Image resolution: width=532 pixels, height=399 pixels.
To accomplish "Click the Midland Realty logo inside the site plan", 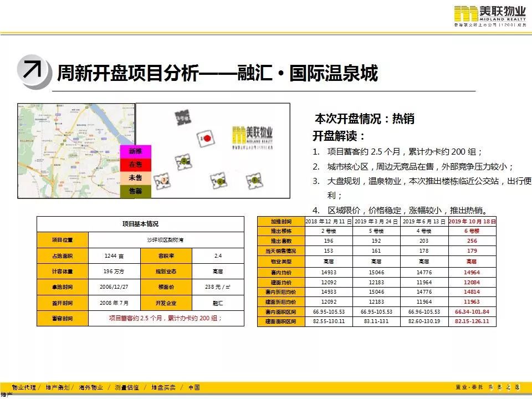I will [x=253, y=138].
